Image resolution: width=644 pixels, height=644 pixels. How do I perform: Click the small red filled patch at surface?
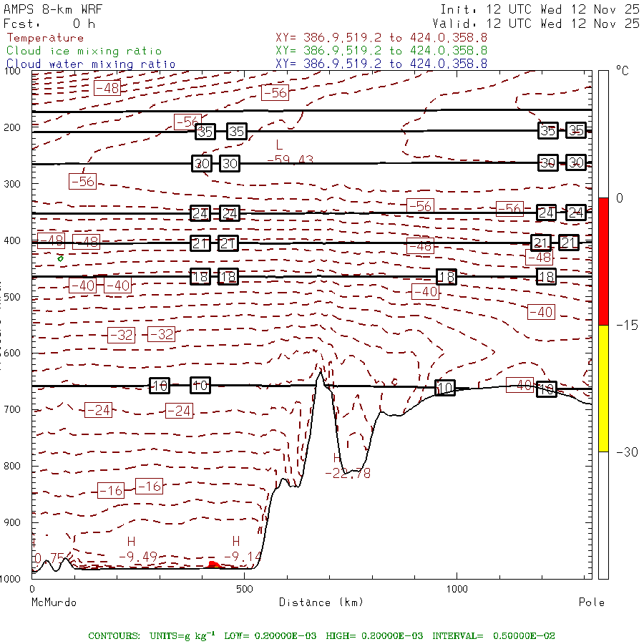point(213,565)
